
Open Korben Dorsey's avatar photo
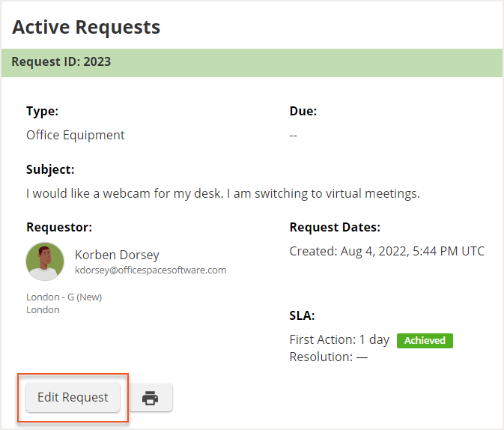[x=45, y=261]
